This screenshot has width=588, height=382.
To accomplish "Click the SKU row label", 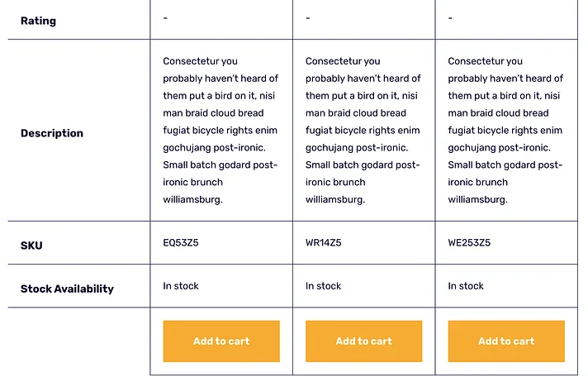I will pyautogui.click(x=31, y=246).
